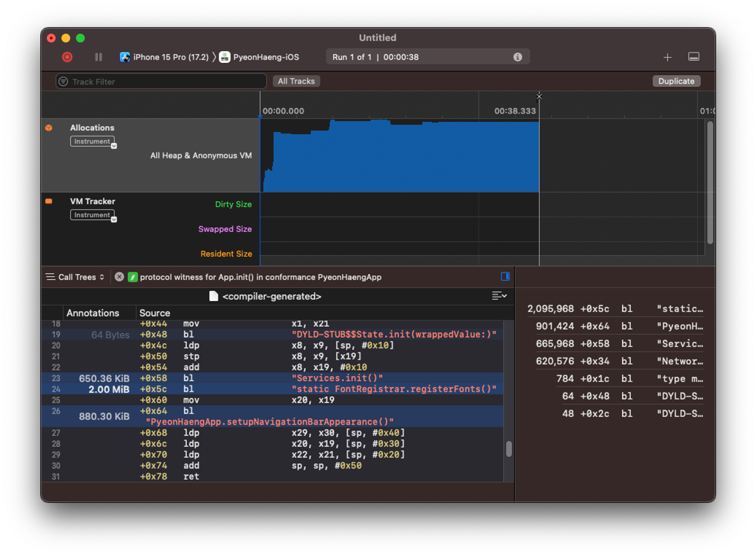This screenshot has width=756, height=556.
Task: Select the setupNavigationBarAppearance() line
Action: (272, 416)
